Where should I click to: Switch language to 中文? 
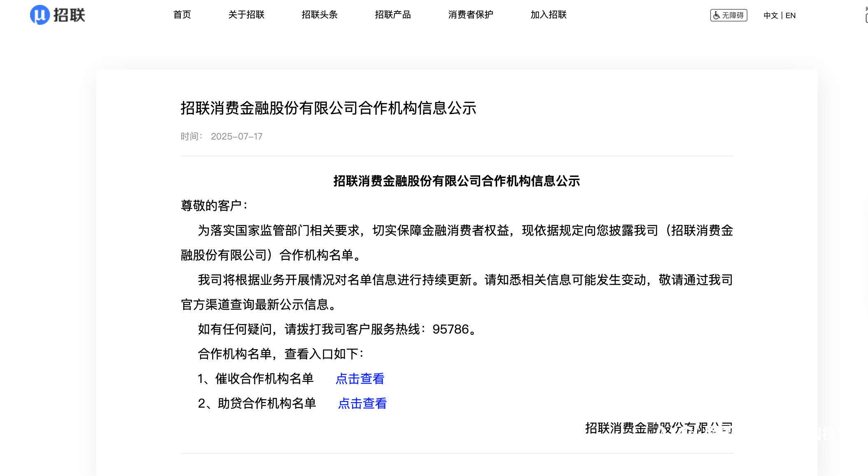coord(770,16)
